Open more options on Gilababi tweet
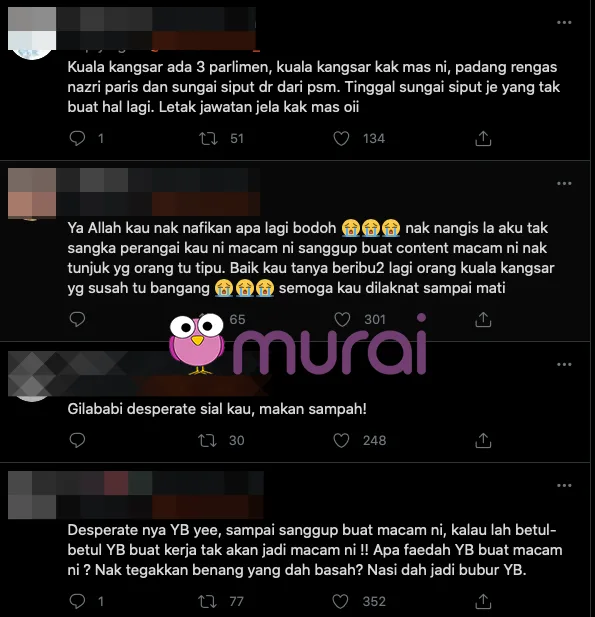This screenshot has height=617, width=595. pyautogui.click(x=564, y=364)
